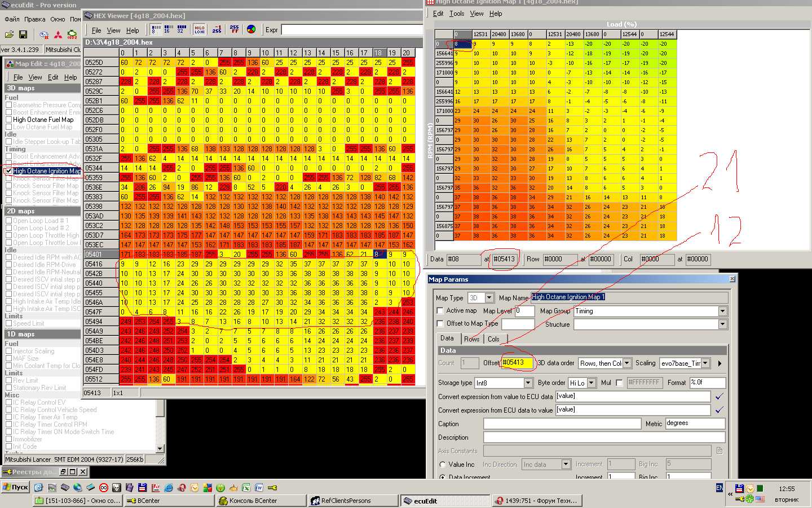Switch to RefClientsPersons taskbar button

pos(354,501)
